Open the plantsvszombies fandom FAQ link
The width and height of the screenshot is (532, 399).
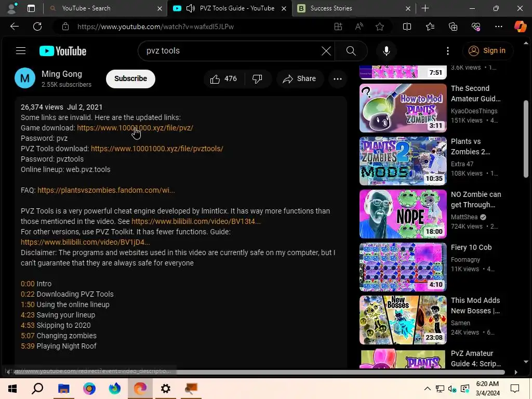coord(106,190)
